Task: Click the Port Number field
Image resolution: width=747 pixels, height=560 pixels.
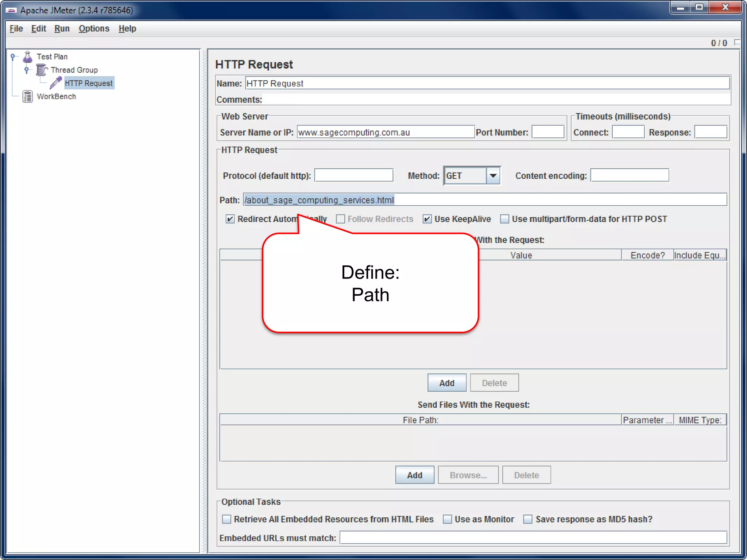Action: pyautogui.click(x=547, y=132)
